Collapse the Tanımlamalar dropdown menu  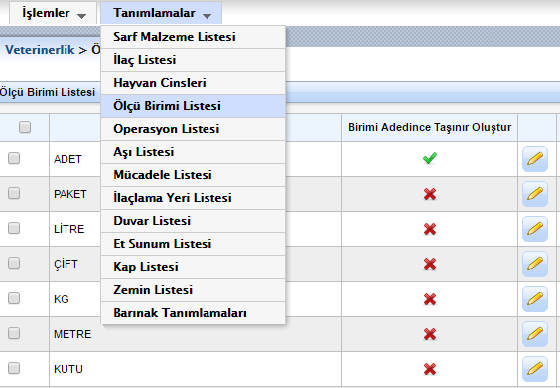point(161,13)
